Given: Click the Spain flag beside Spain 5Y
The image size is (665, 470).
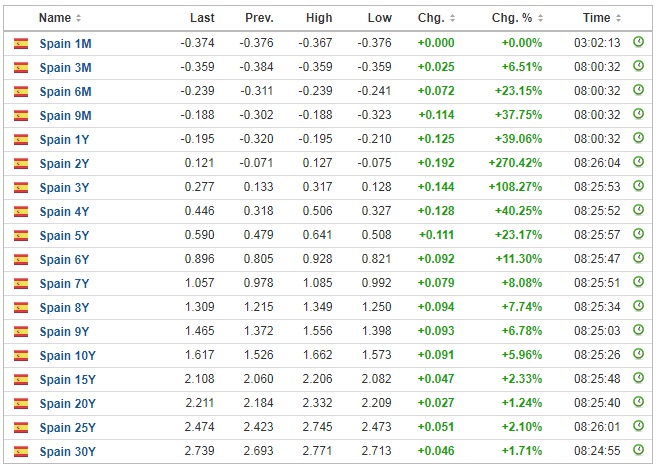Looking at the screenshot, I should (21, 235).
